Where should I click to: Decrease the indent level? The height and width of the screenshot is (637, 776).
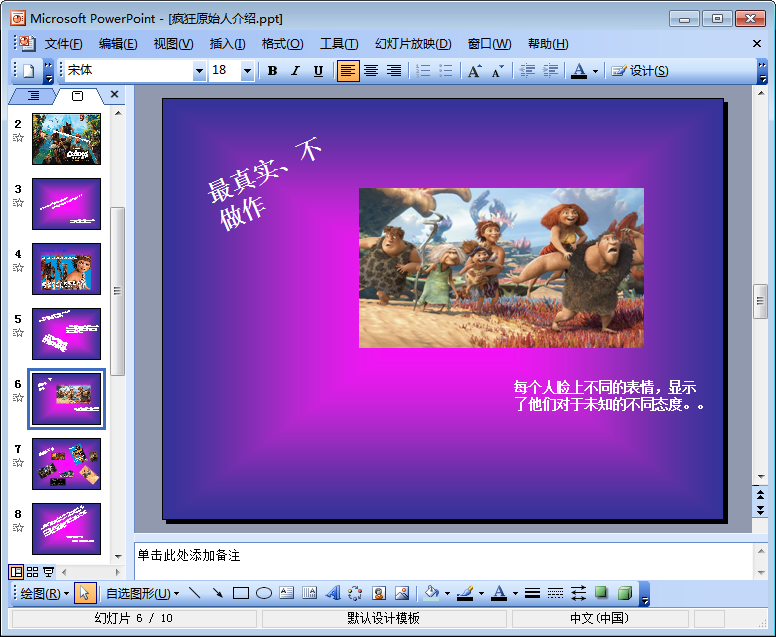pos(527,71)
